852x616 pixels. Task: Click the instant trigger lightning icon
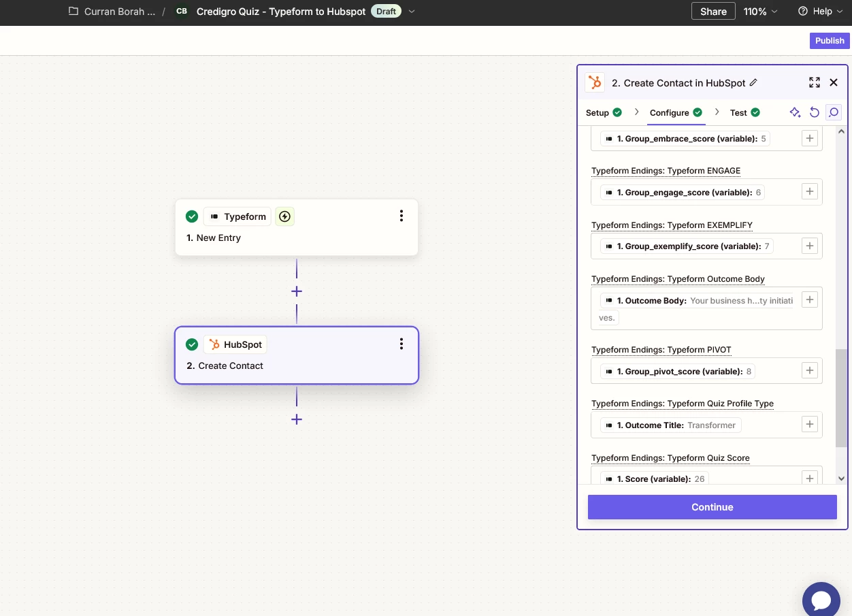coord(285,216)
